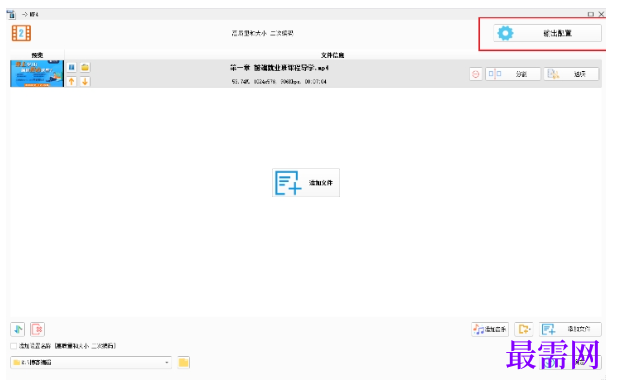The height and width of the screenshot is (386, 618).
Task: Click the split (分割) button on file row
Action: tap(513, 74)
